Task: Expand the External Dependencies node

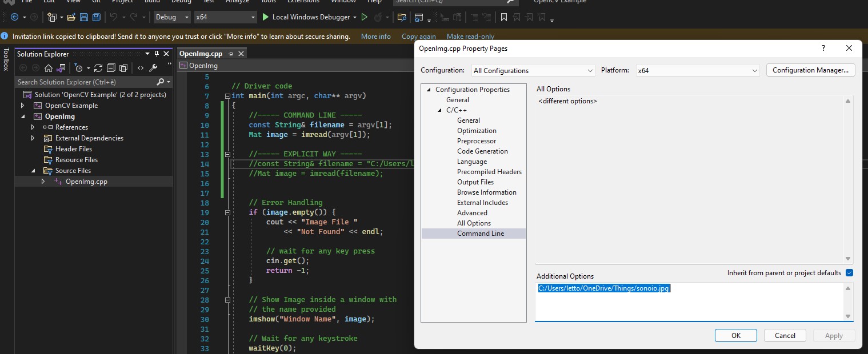Action: [33, 138]
